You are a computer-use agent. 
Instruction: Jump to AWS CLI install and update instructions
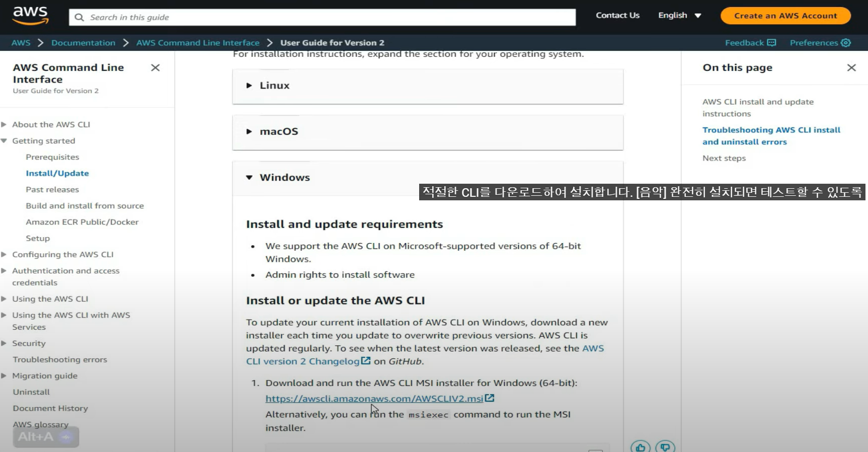[x=758, y=108]
